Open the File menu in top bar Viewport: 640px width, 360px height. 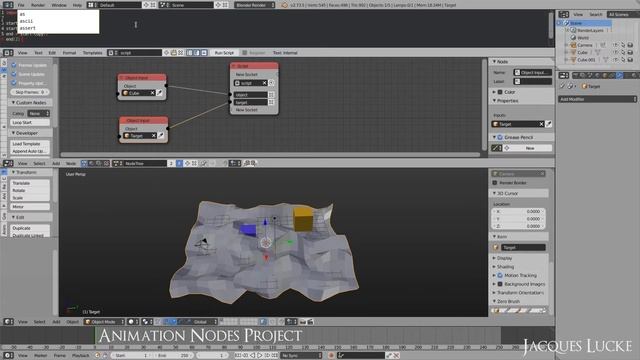pos(21,5)
